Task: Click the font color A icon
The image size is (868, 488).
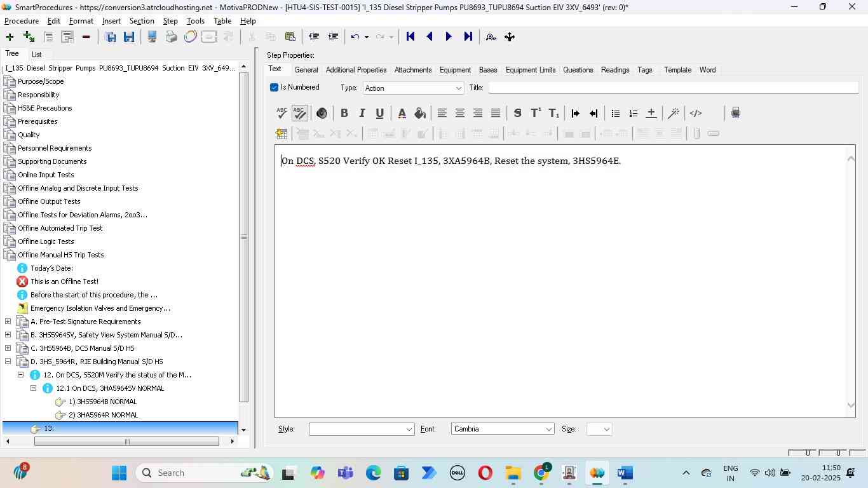Action: tap(402, 113)
